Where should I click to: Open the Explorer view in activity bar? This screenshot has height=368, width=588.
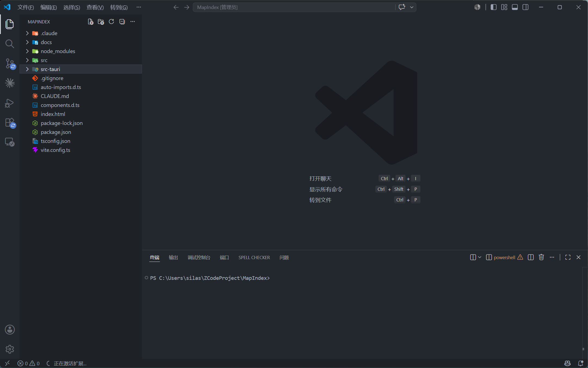tap(10, 24)
